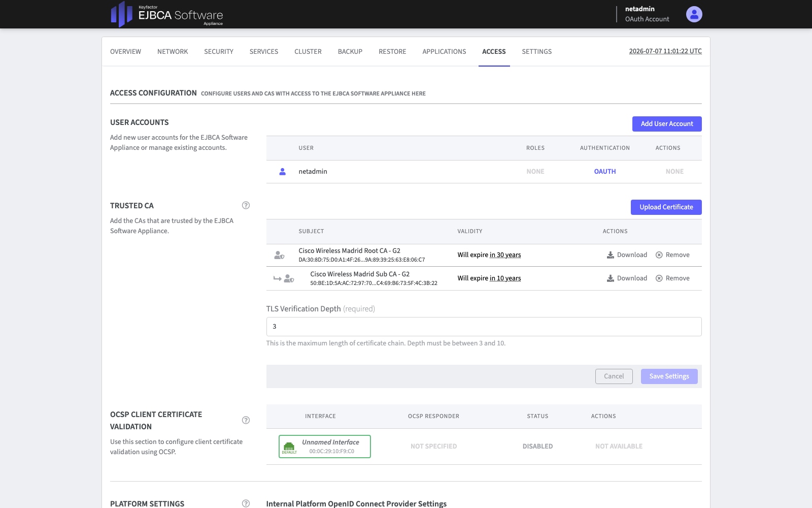Open the Applications tab
The height and width of the screenshot is (508, 812).
[444, 52]
